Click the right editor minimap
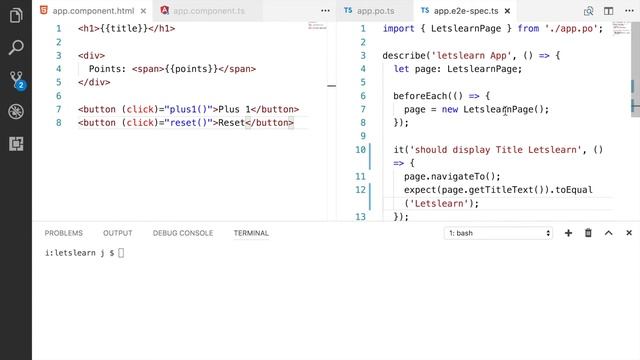The width and height of the screenshot is (640, 360). click(621, 29)
